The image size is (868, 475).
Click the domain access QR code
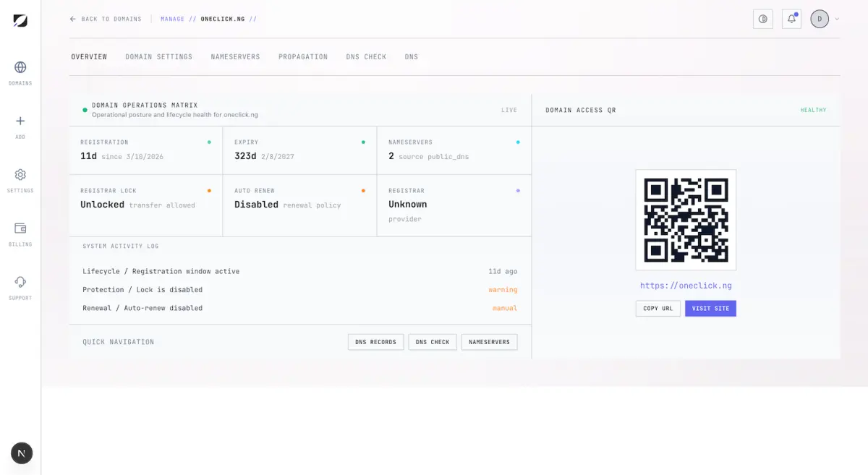click(x=686, y=221)
